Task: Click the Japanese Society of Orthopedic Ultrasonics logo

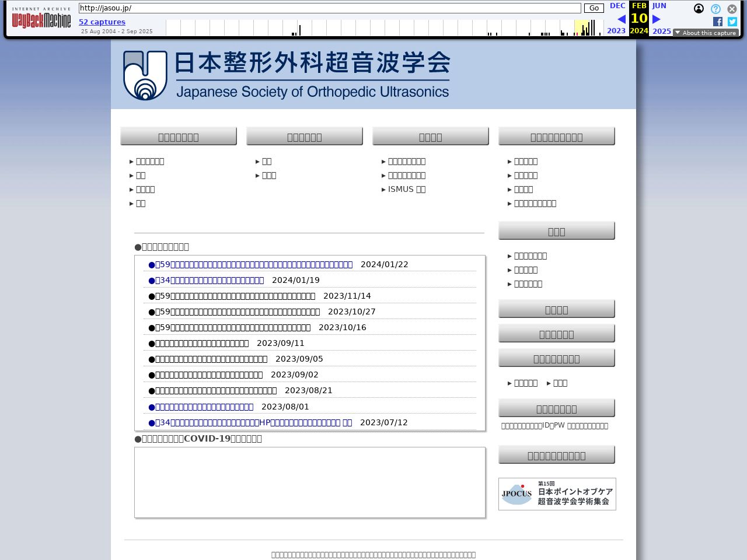Action: coord(286,75)
